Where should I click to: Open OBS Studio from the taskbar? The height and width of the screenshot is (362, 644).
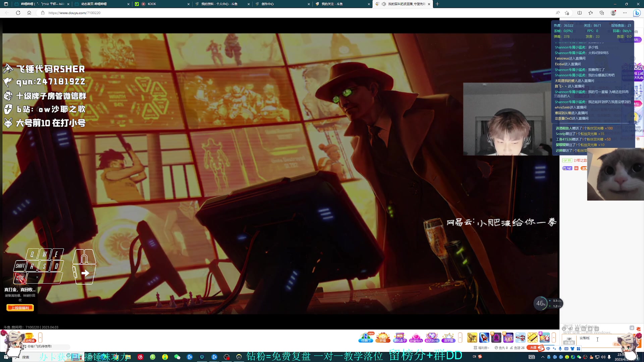click(x=227, y=357)
